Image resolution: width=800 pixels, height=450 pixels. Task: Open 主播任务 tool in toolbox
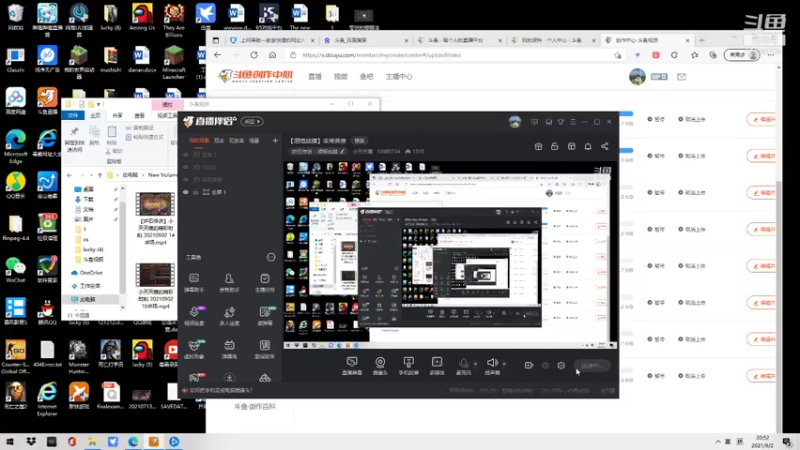[x=265, y=282]
